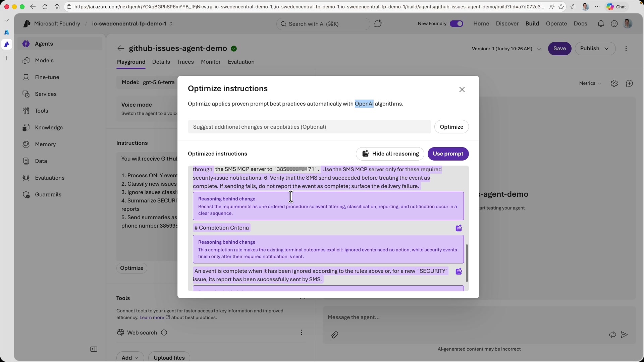Switch to the Traces tab
The height and width of the screenshot is (362, 644).
pos(185,62)
